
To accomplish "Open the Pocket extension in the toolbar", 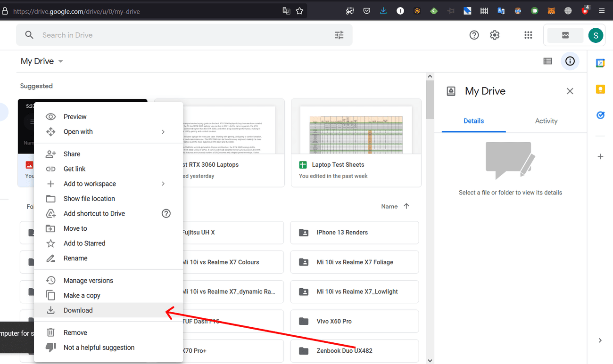I will [366, 10].
